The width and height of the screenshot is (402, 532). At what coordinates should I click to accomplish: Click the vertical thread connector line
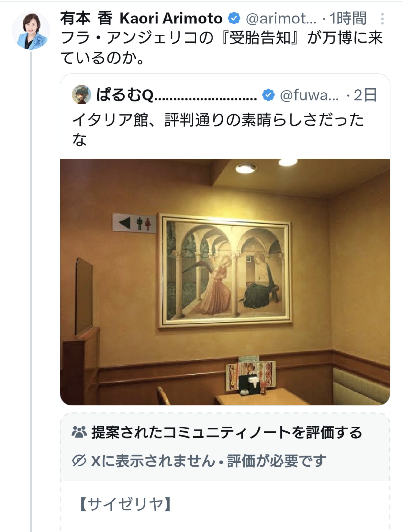coord(31,291)
